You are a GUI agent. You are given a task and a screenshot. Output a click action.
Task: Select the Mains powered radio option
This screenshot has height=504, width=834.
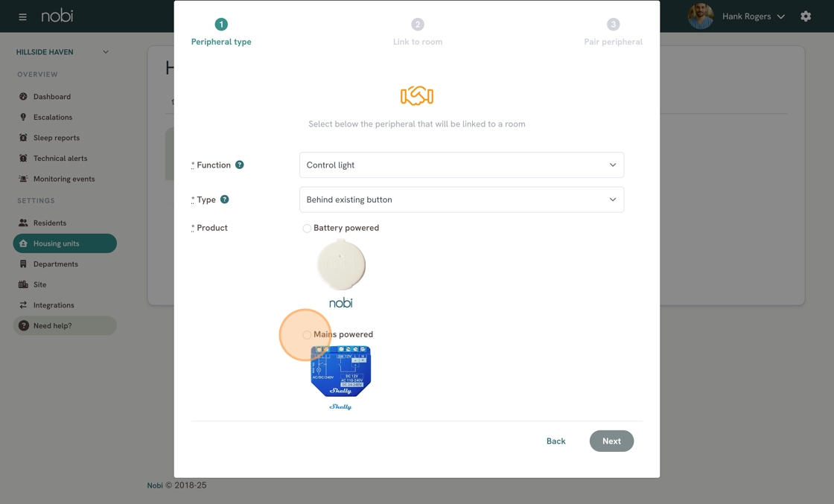[307, 334]
